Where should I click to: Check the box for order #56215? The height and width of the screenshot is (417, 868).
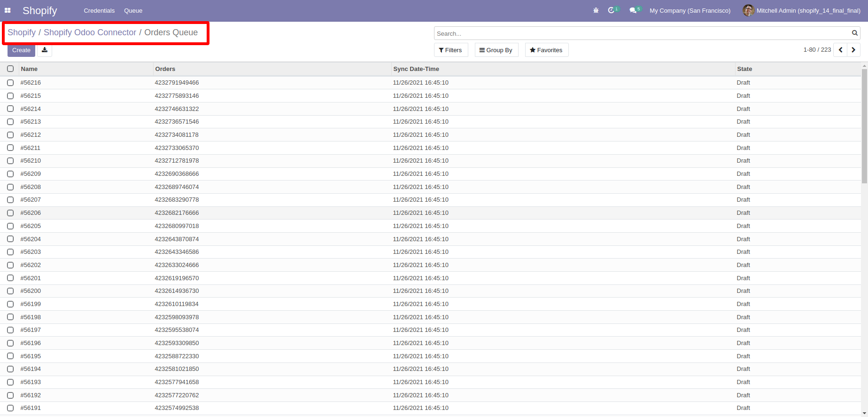(10, 96)
